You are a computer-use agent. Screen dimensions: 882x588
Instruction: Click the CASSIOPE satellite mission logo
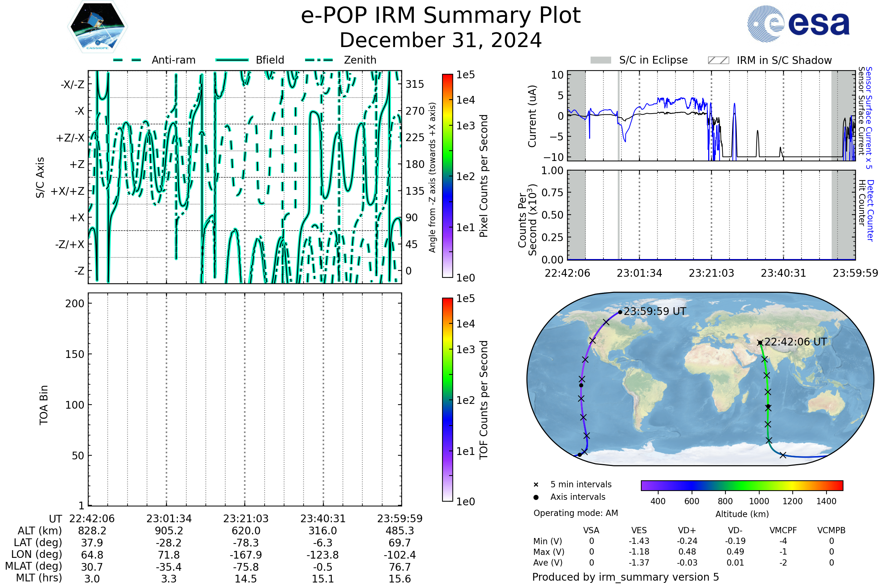tap(97, 27)
